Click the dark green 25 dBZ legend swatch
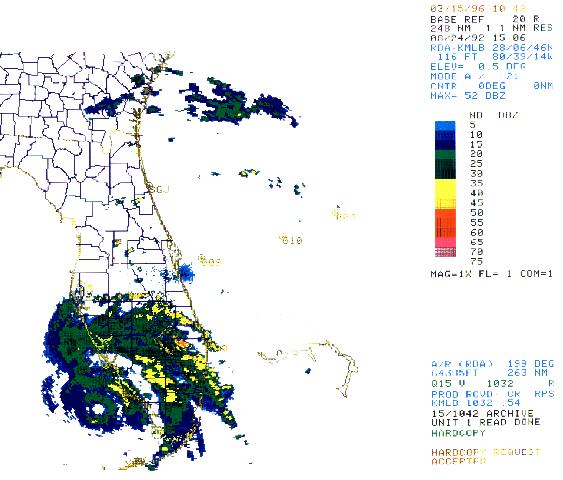Screen dimensions: 563x480 [x=445, y=164]
